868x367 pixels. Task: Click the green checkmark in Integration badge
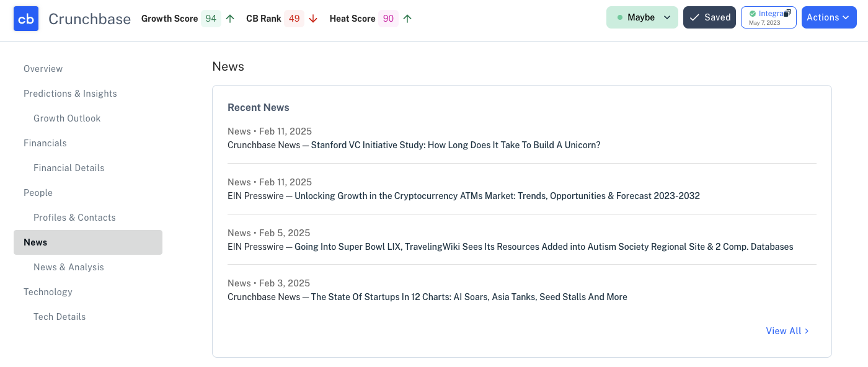[x=753, y=14]
